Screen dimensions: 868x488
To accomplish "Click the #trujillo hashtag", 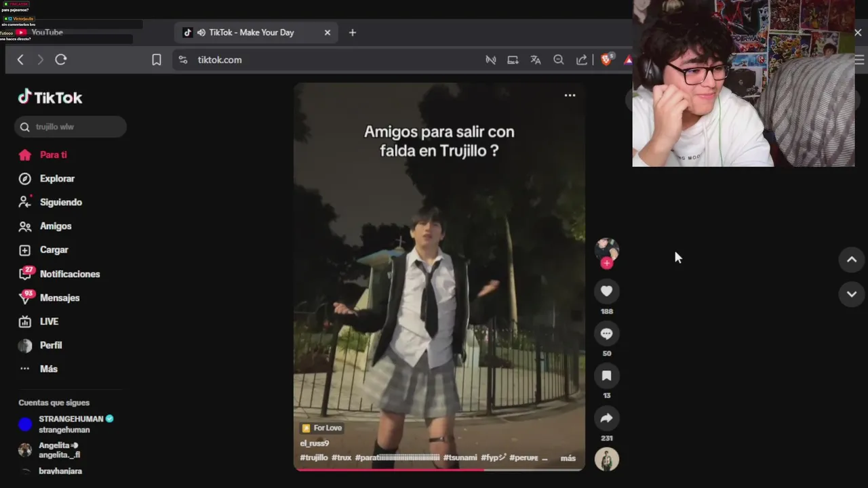I will (x=314, y=458).
